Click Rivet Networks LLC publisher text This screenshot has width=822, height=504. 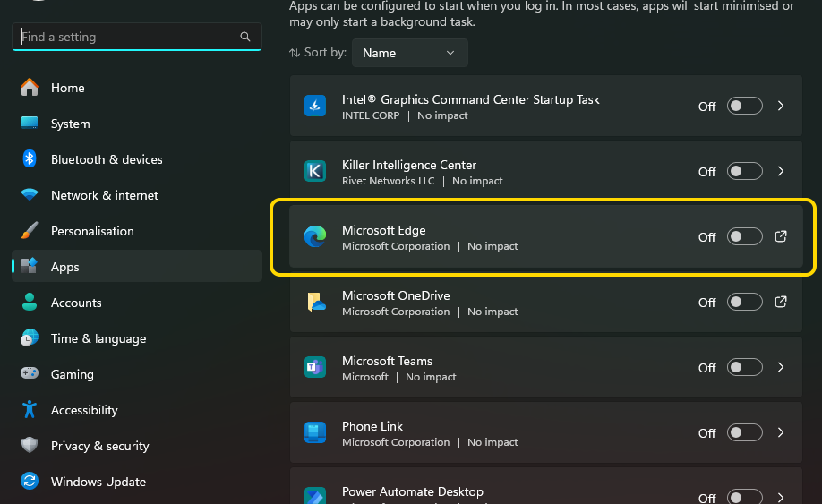[x=388, y=181]
